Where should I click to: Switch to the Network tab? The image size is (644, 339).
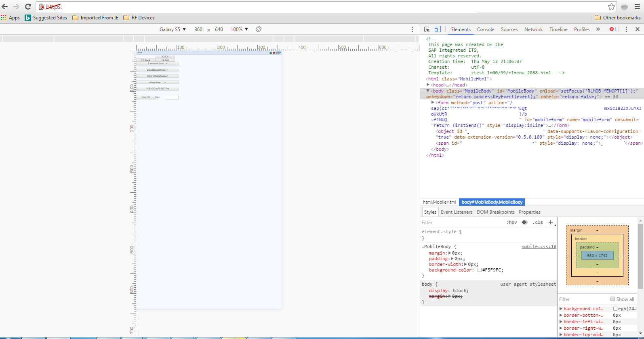[533, 29]
